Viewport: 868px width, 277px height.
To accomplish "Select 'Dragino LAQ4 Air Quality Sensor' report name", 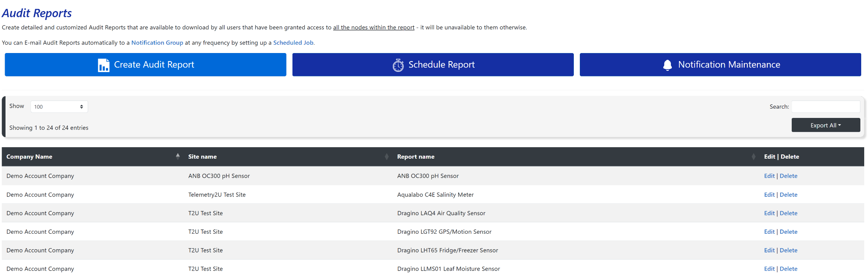I will [x=441, y=213].
